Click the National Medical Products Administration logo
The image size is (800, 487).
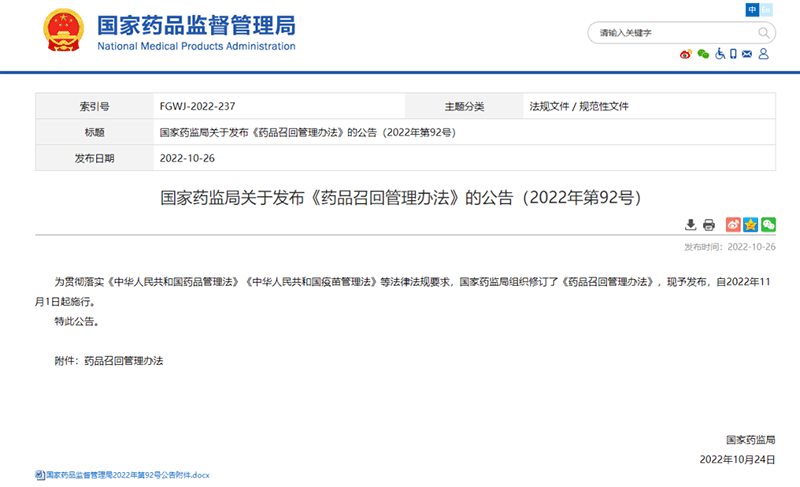(63, 33)
